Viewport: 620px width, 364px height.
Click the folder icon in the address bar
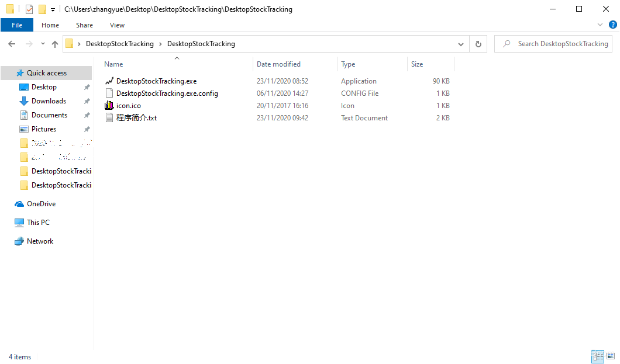(69, 43)
